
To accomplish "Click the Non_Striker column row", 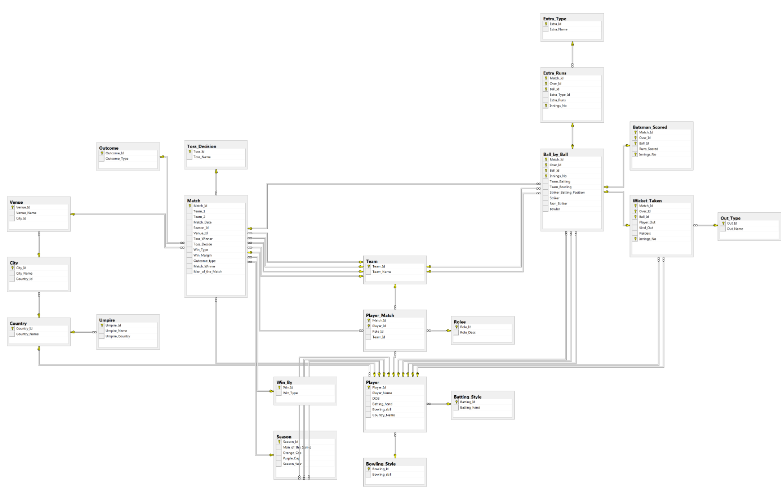I will click(572, 204).
